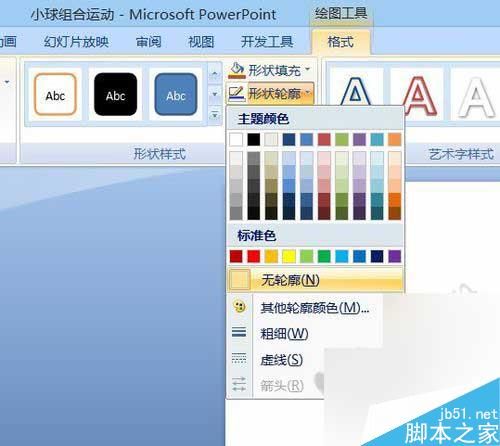Click the 标准色 section header

[257, 235]
